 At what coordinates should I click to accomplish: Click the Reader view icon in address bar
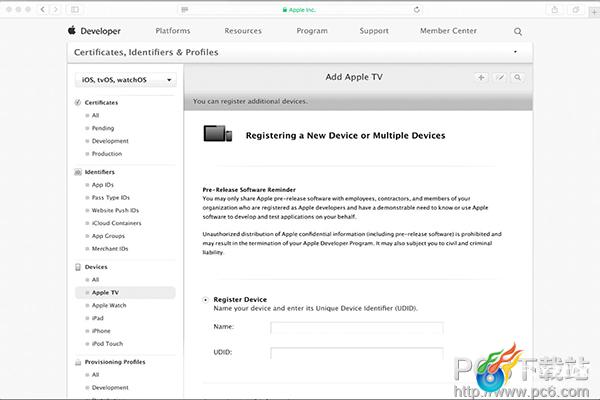pos(184,10)
